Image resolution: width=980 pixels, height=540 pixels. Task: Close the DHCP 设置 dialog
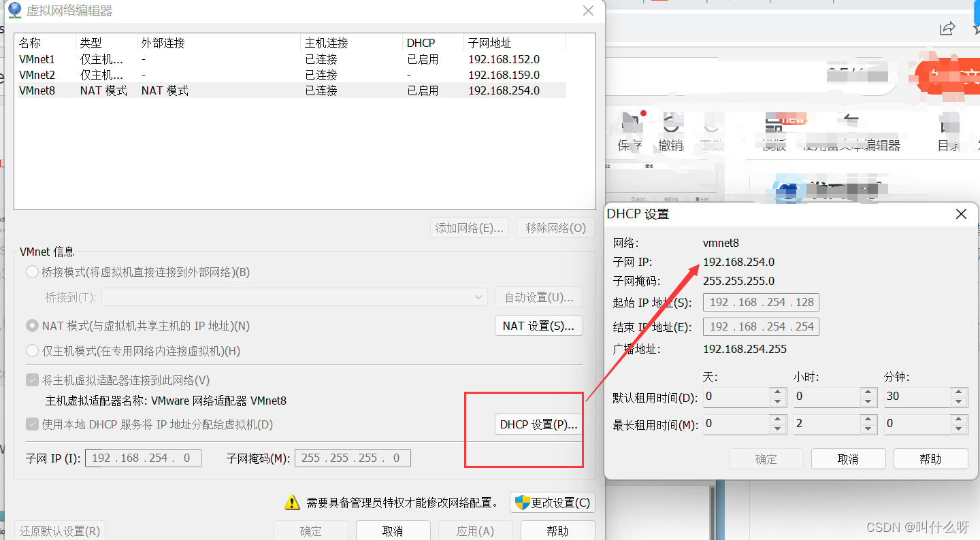[x=961, y=214]
